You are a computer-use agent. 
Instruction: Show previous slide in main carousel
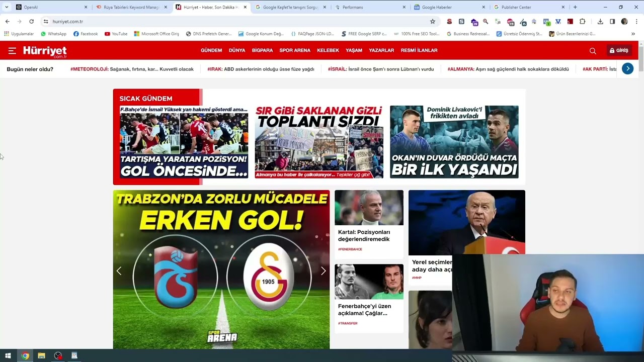[x=119, y=271]
